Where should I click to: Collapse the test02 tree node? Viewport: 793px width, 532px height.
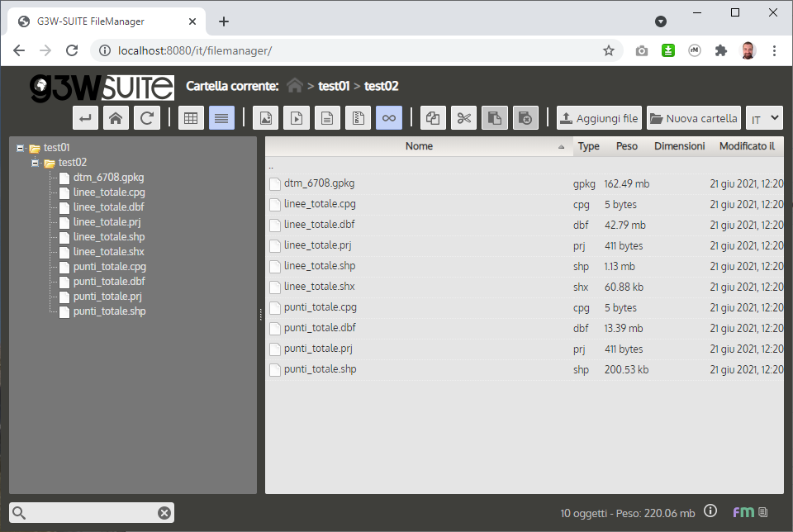coord(35,163)
